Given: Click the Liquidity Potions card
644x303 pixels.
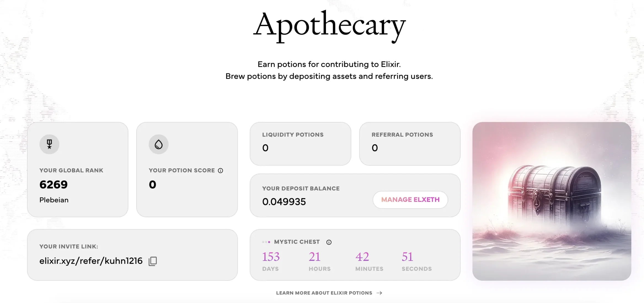Looking at the screenshot, I should pos(300,144).
